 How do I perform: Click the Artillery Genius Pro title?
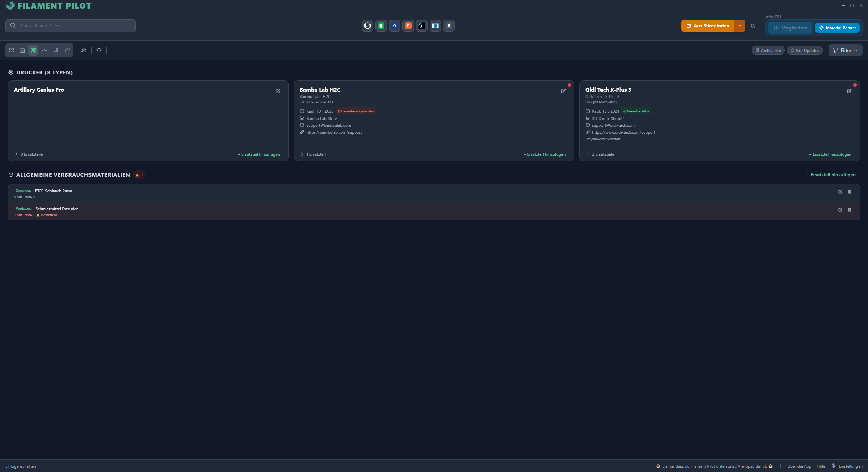click(39, 90)
